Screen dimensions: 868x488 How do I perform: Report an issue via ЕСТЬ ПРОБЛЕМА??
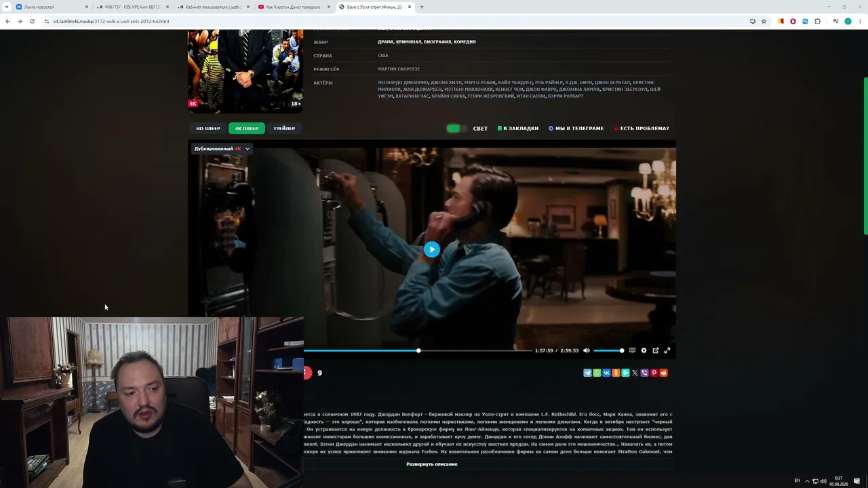tap(642, 128)
